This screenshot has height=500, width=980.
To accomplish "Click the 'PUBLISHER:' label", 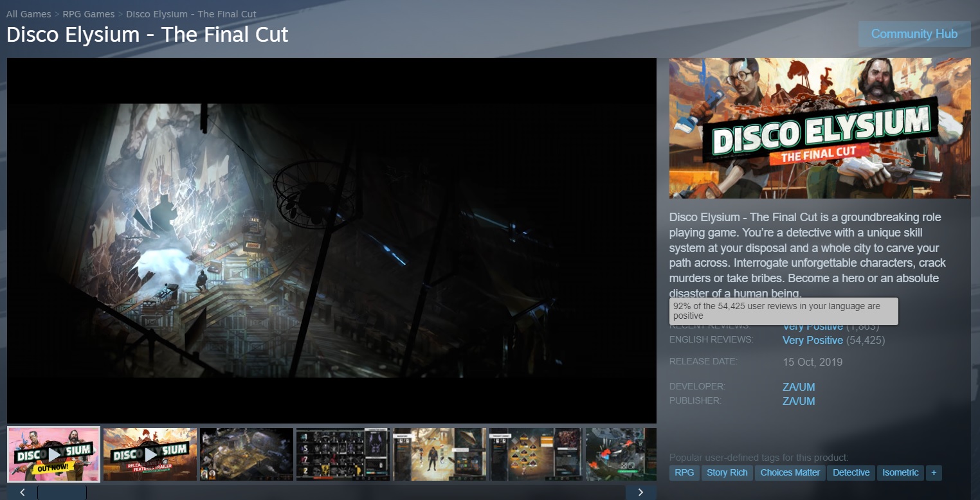I will tap(695, 401).
